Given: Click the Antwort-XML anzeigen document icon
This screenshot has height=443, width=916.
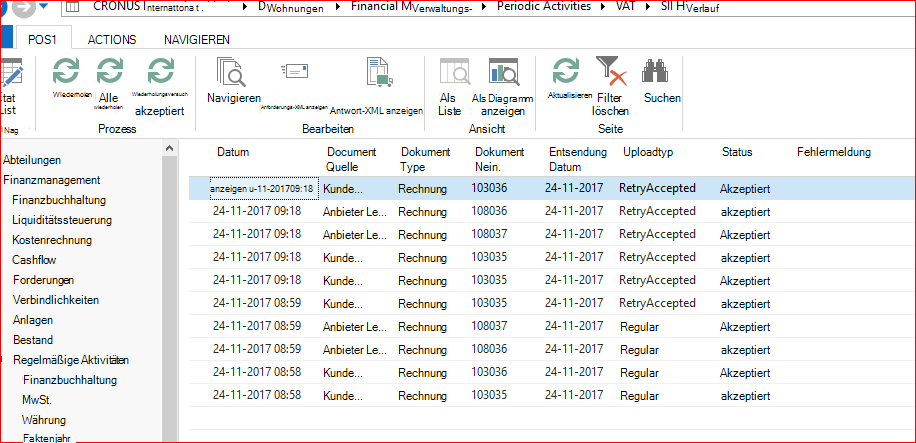Looking at the screenshot, I should tap(379, 71).
